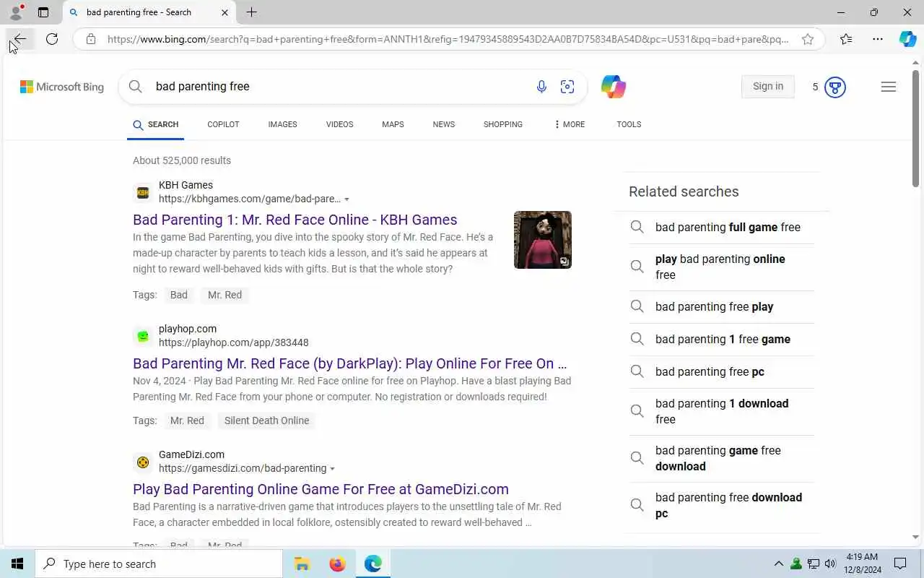Open a new tab with plus icon
Image resolution: width=924 pixels, height=578 pixels.
click(x=251, y=12)
